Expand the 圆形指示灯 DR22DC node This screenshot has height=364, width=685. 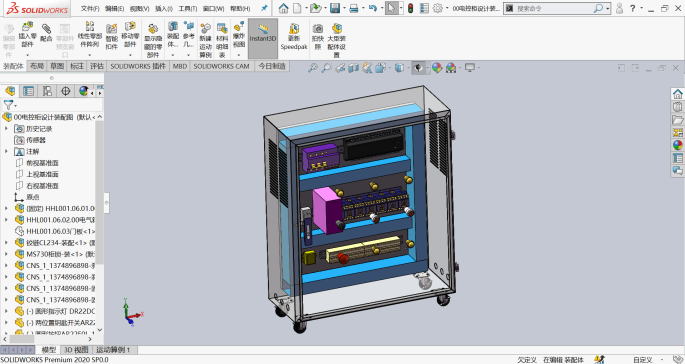point(6,311)
